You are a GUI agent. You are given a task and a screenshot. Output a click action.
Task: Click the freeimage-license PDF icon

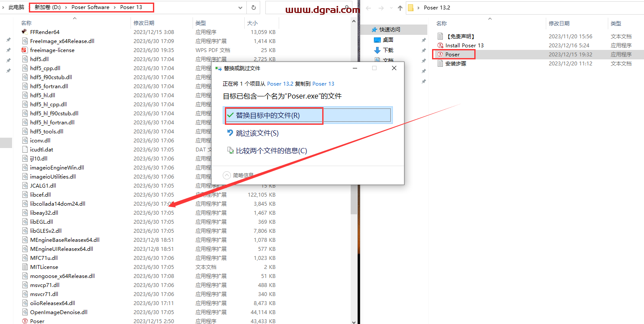[x=25, y=50]
